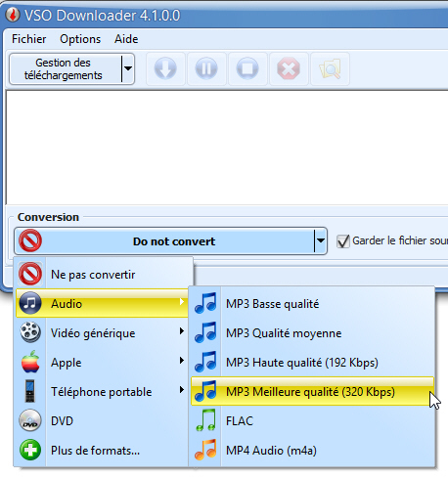448x479 pixels.
Task: Click the empty downloads list area
Action: [x=227, y=148]
